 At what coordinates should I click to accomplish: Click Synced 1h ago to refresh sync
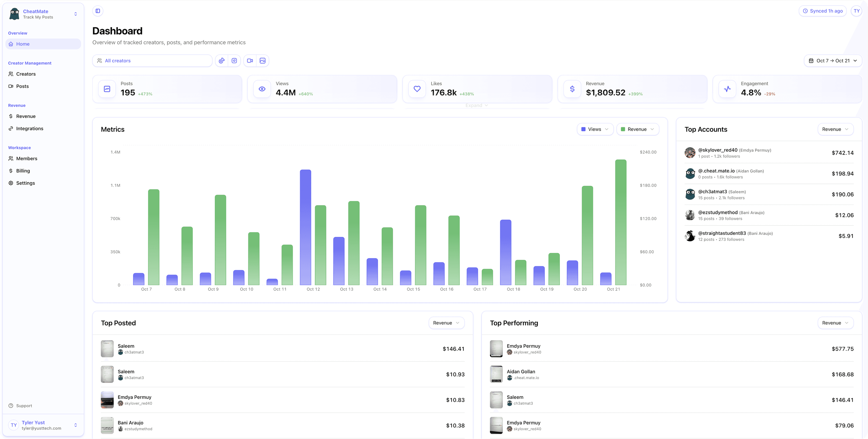click(822, 10)
